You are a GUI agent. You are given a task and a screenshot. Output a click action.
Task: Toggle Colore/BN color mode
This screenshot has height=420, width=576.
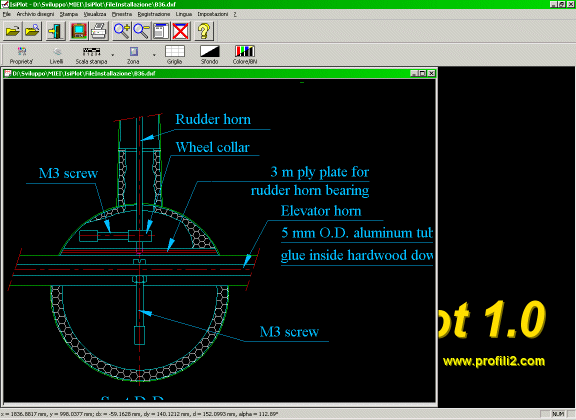tap(245, 55)
